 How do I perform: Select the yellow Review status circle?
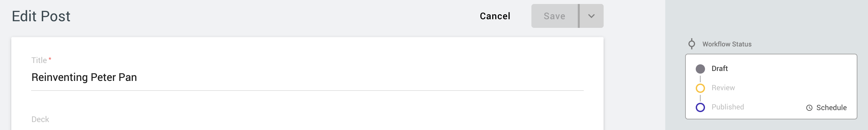(700, 88)
